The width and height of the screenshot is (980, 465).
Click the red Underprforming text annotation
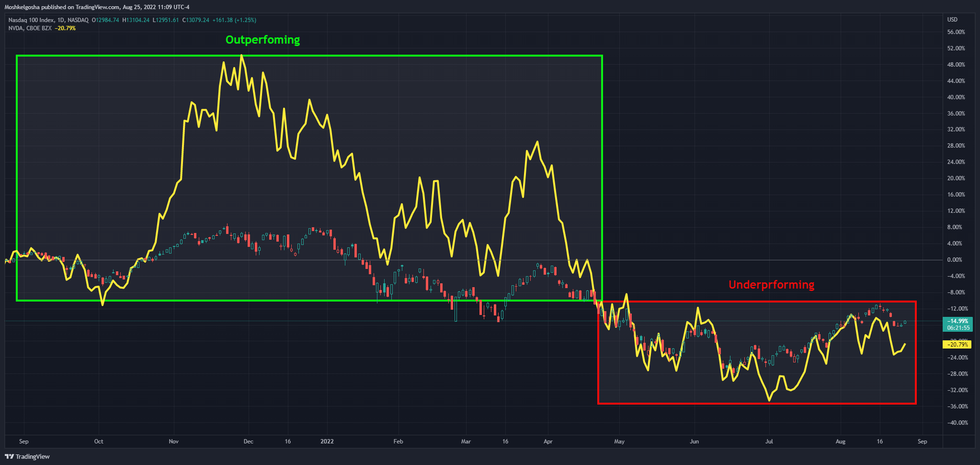(x=771, y=285)
